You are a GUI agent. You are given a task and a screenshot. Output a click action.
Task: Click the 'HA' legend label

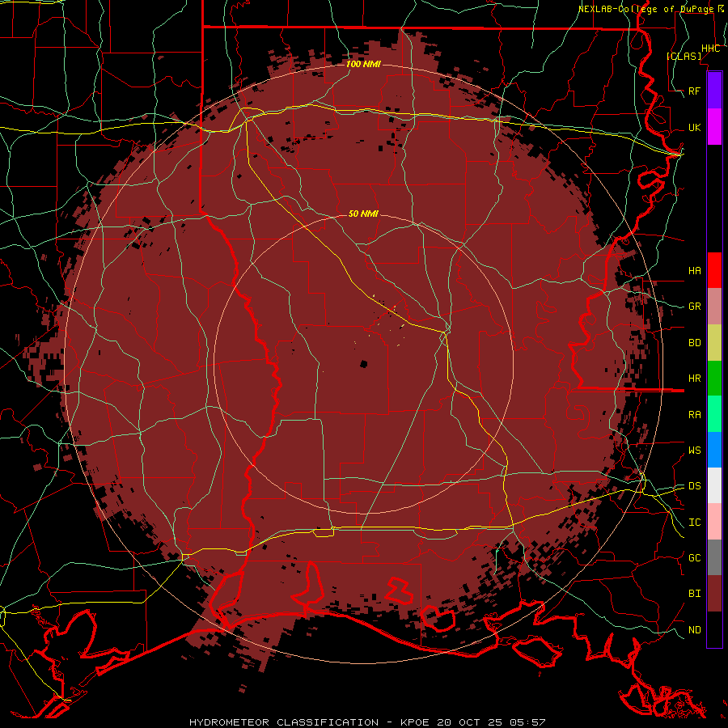click(x=694, y=270)
